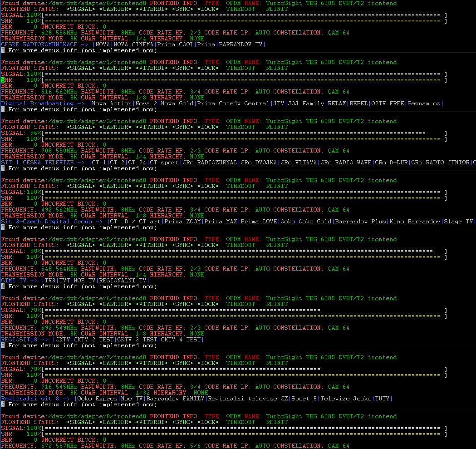Click the CKTV 2 TEST channel
This screenshot has height=449, width=476.
(x=93, y=340)
